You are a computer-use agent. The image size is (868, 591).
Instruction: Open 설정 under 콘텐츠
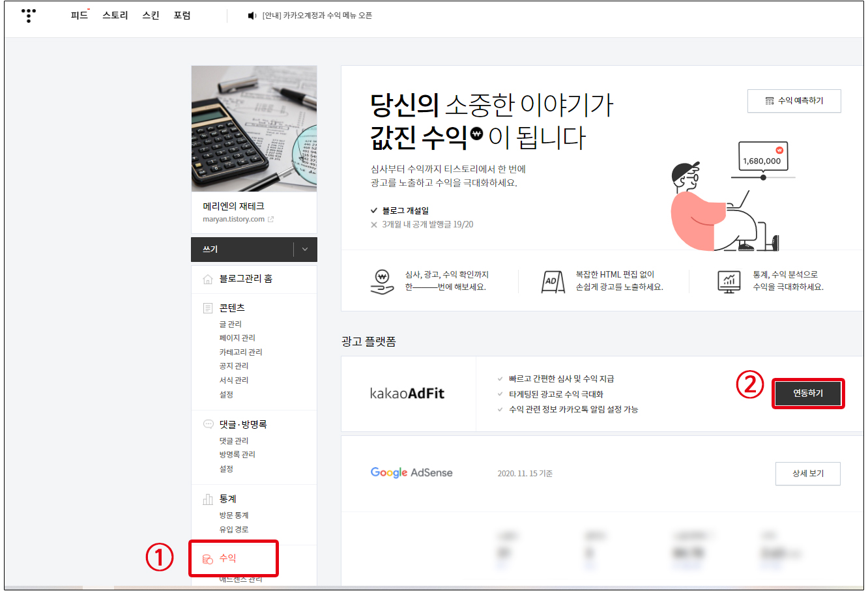click(226, 395)
